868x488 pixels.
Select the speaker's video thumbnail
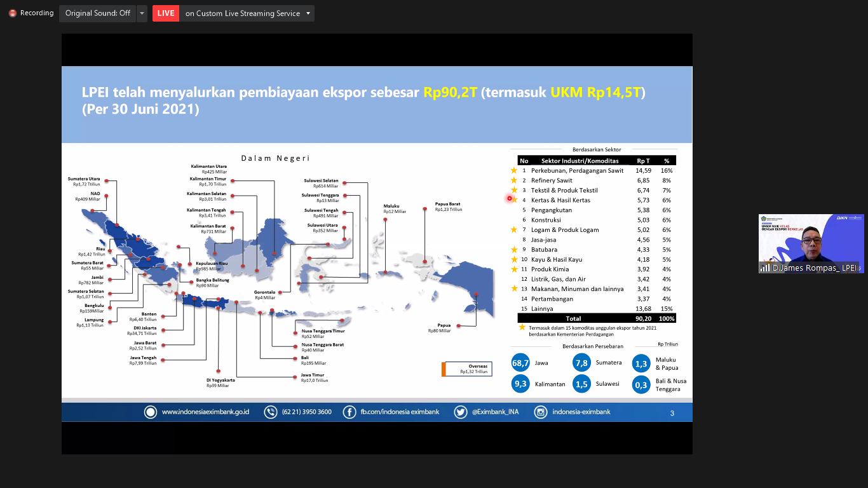tap(811, 243)
